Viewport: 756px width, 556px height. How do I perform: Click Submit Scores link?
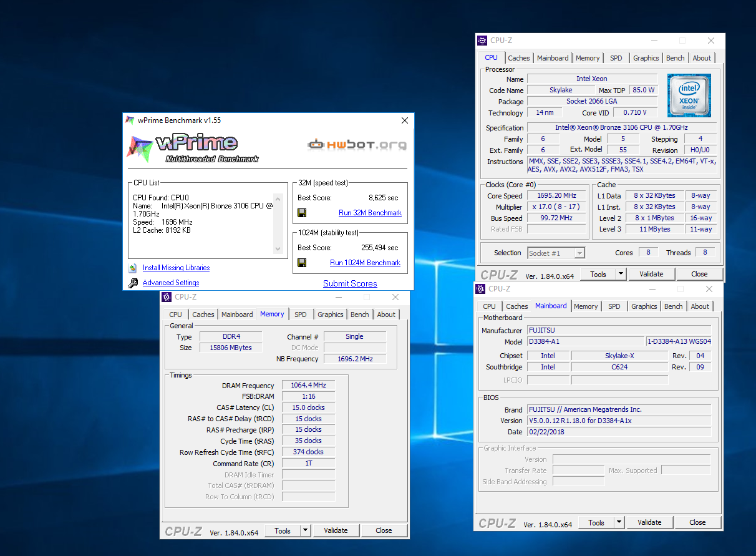tap(350, 283)
